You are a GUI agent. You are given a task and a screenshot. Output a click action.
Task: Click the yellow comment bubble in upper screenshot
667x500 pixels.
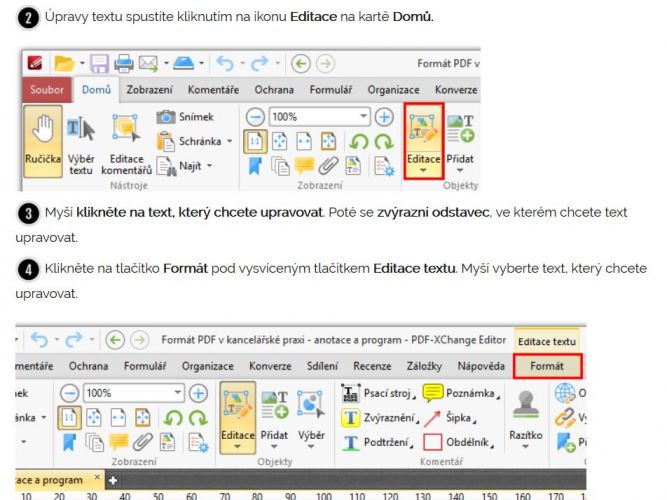[304, 166]
